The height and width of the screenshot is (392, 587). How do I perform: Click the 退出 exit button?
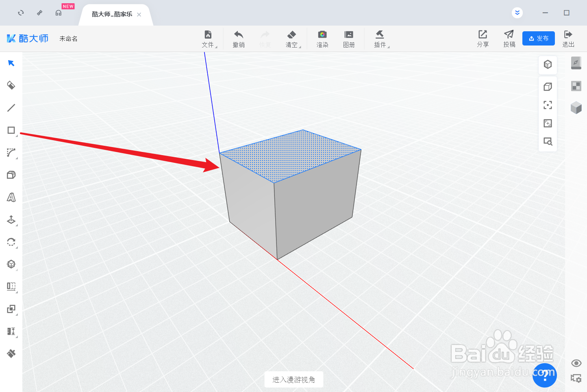click(x=568, y=39)
